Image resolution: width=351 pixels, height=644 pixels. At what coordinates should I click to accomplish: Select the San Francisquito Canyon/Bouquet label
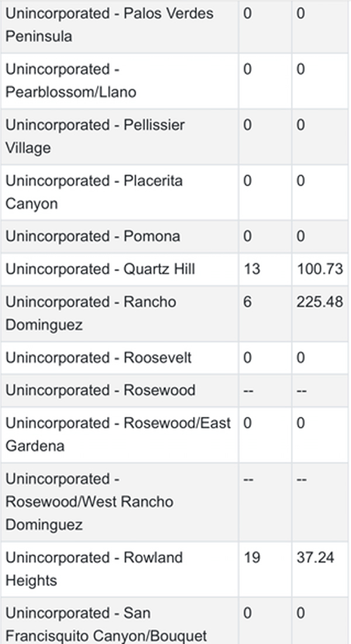pos(106,625)
